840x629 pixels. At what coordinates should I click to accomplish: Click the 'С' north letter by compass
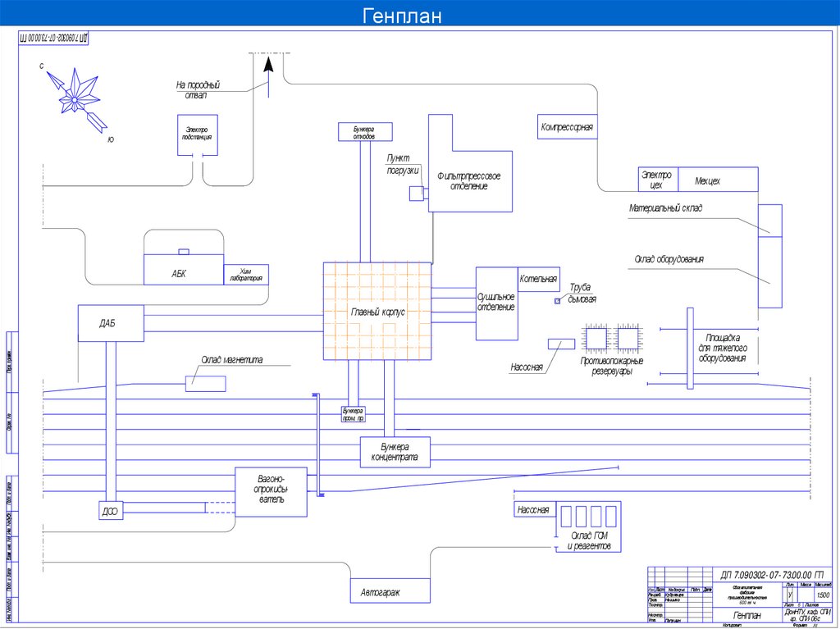click(x=41, y=66)
